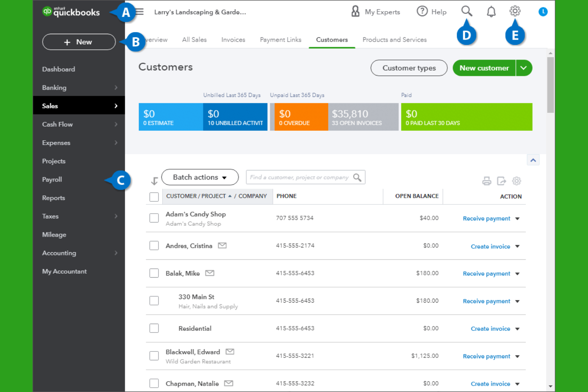Expand the New customer dropdown arrow

click(x=524, y=68)
